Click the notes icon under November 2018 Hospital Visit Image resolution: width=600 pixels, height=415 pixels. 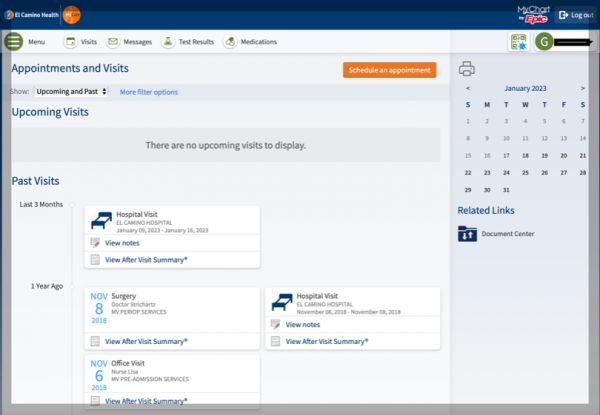[275, 324]
